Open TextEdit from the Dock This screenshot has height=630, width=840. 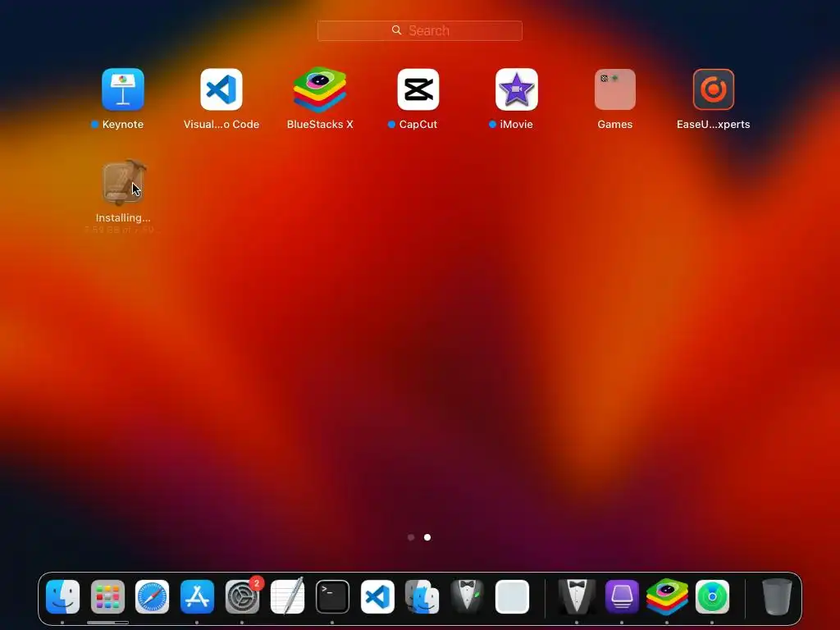(x=287, y=596)
